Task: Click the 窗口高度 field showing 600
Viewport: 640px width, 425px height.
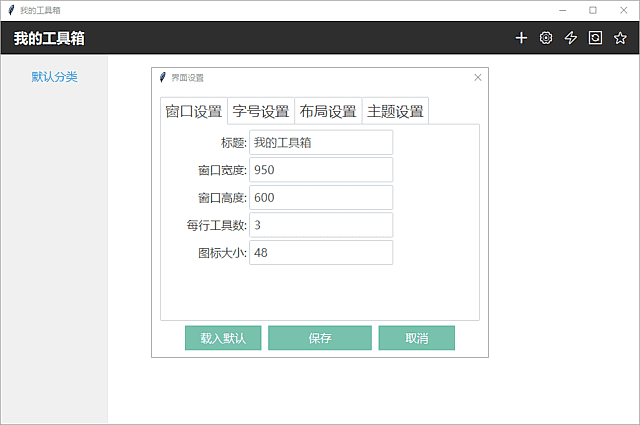Action: (321, 198)
